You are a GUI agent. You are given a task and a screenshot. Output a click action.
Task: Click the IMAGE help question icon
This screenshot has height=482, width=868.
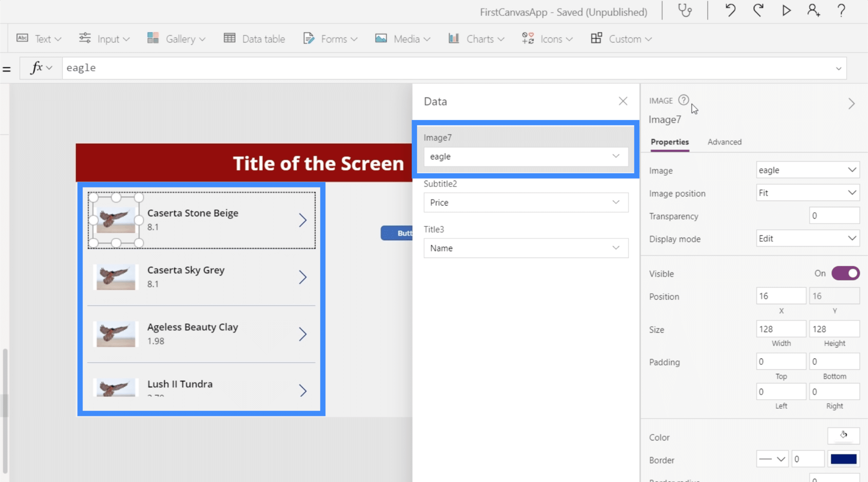684,100
